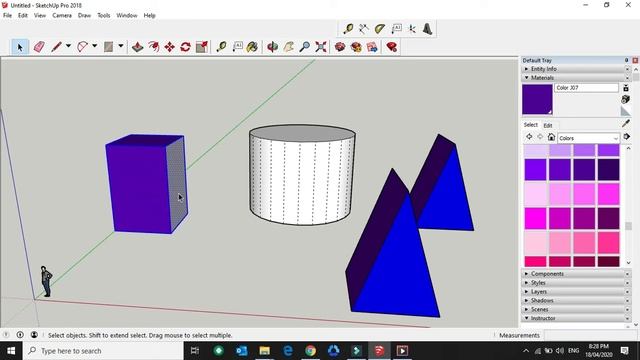The height and width of the screenshot is (360, 640).
Task: Open Extension Manager ruby icon
Action: 391,47
